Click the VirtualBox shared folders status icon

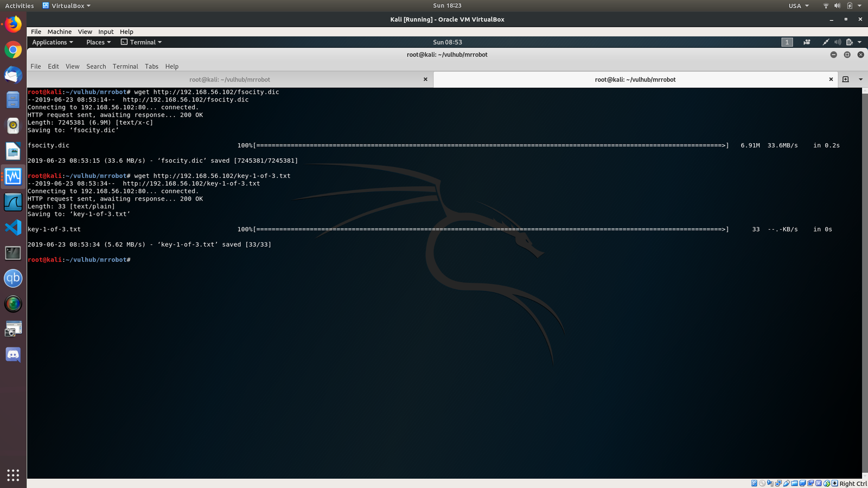(794, 484)
